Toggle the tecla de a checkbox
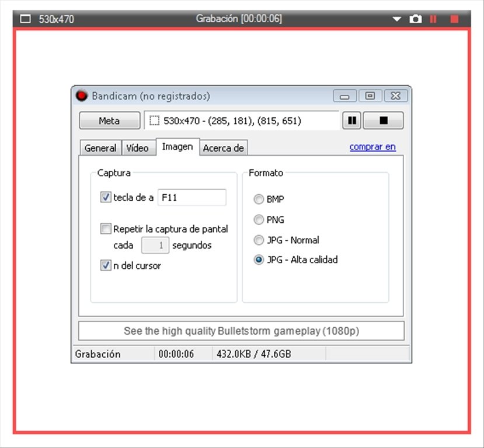This screenshot has height=448, width=484. pos(106,197)
